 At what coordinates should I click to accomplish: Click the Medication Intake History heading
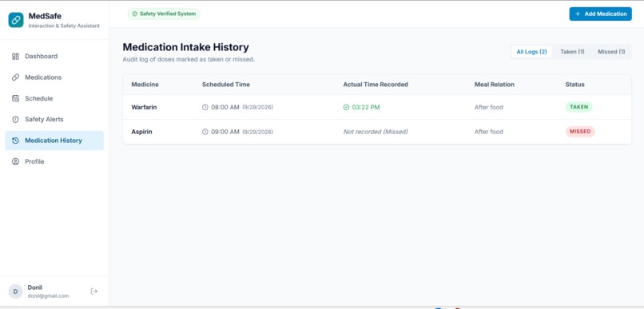tap(185, 47)
